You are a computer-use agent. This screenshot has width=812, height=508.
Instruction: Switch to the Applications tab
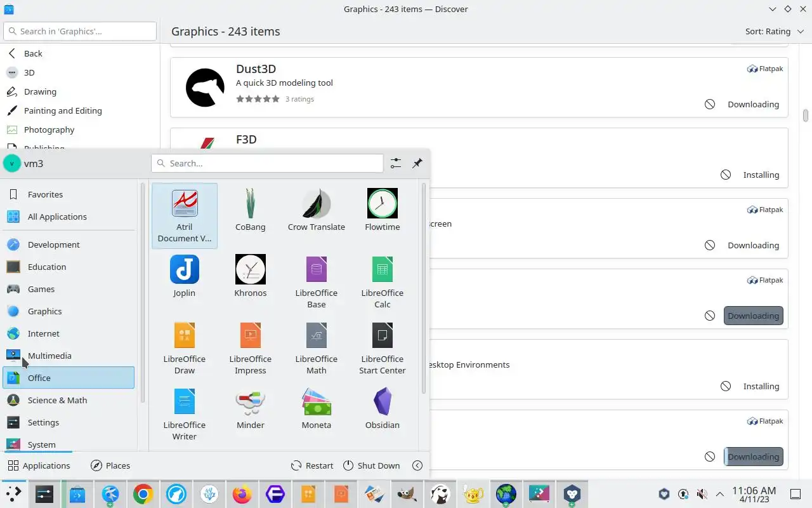click(x=39, y=465)
